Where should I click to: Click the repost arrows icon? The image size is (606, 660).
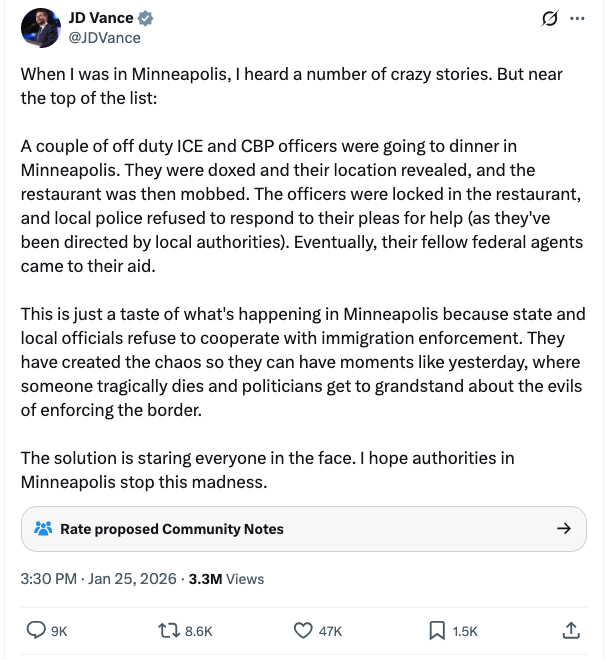(169, 630)
